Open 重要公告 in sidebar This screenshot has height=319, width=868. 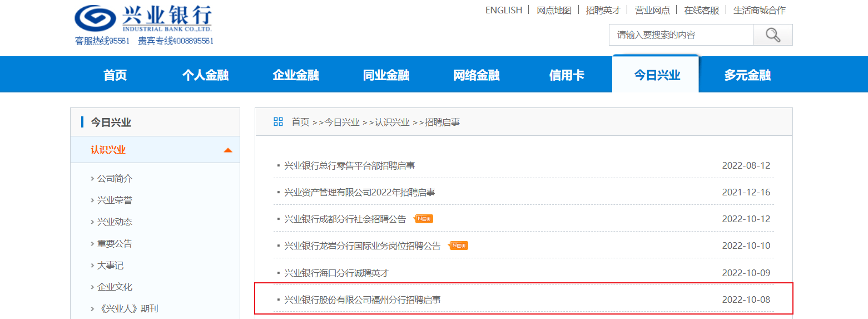click(115, 244)
